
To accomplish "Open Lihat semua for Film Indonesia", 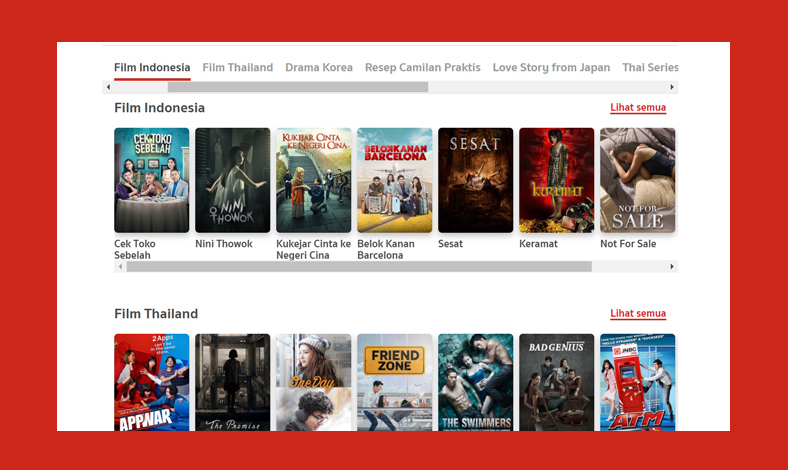I will point(638,107).
